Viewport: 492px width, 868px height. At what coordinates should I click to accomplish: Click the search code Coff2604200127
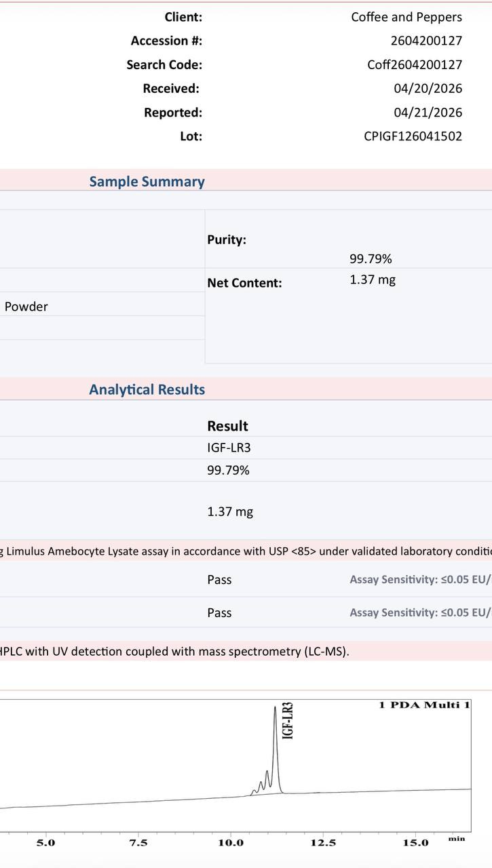(x=415, y=64)
